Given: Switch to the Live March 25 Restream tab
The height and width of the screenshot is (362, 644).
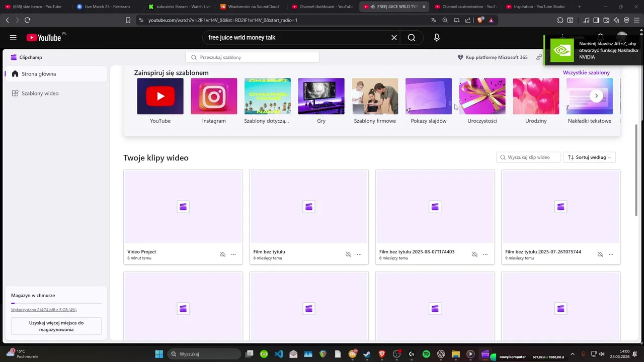Looking at the screenshot, I should coord(107,7).
